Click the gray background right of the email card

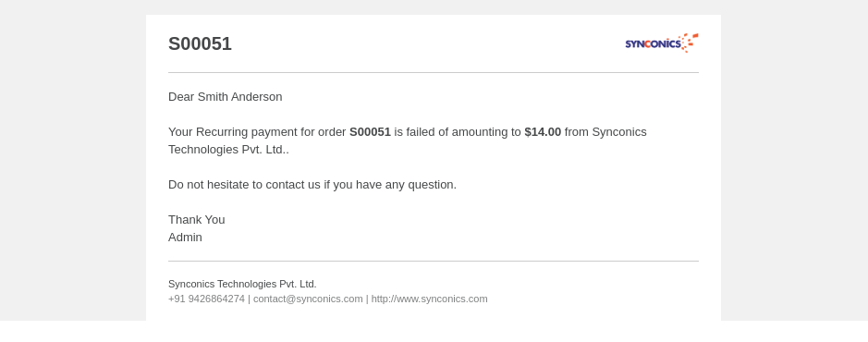[x=794, y=161]
